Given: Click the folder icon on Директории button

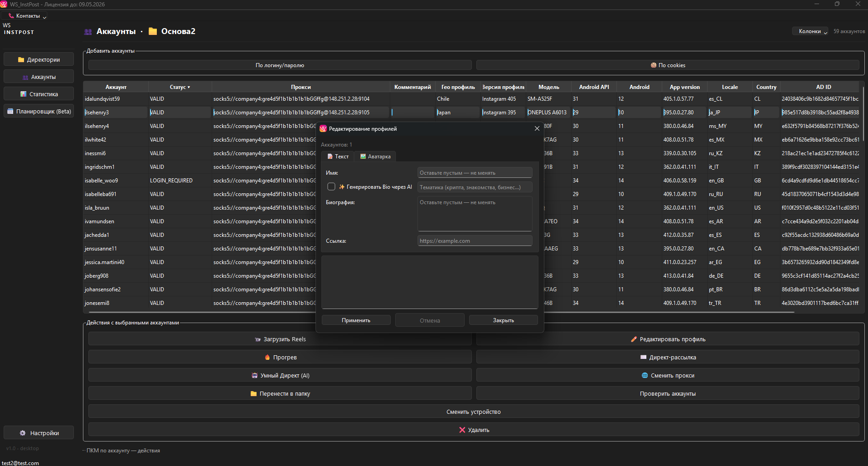Looking at the screenshot, I should pyautogui.click(x=21, y=59).
